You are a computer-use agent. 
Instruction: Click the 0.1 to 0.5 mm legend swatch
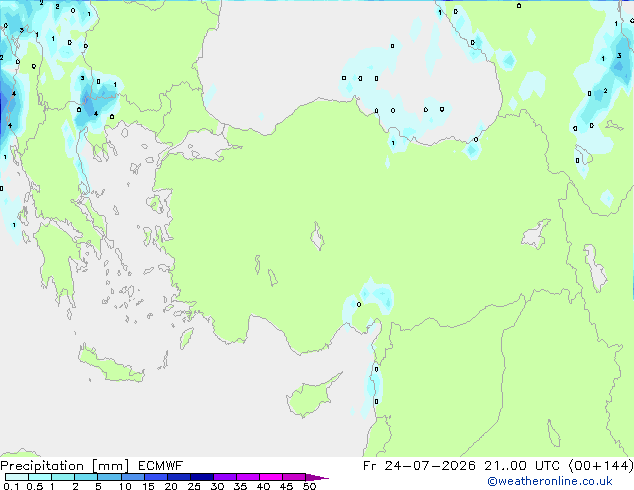tap(17, 477)
